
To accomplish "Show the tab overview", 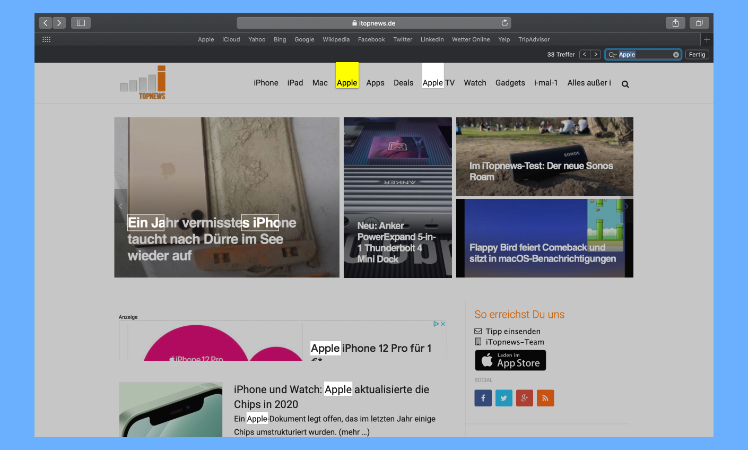I will tap(699, 23).
